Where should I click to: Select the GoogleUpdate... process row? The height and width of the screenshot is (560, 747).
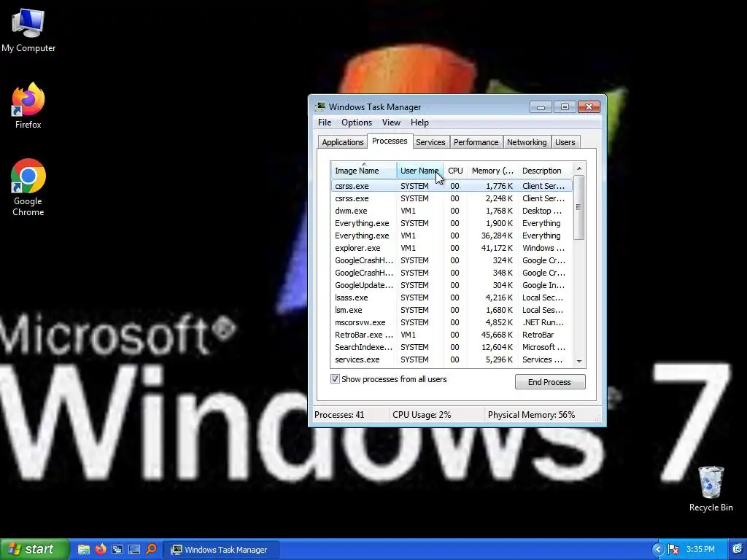452,285
